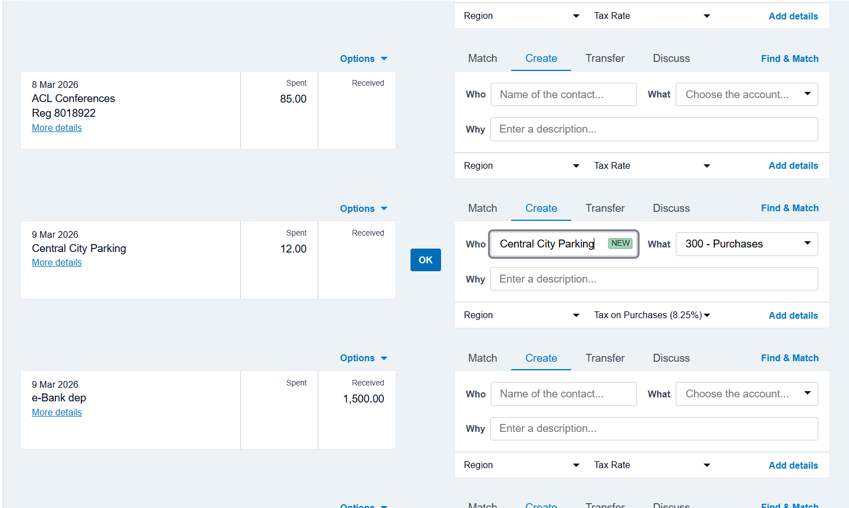This screenshot has width=849, height=508.
Task: Open Options menu above Central City Parking transaction
Action: pos(363,209)
